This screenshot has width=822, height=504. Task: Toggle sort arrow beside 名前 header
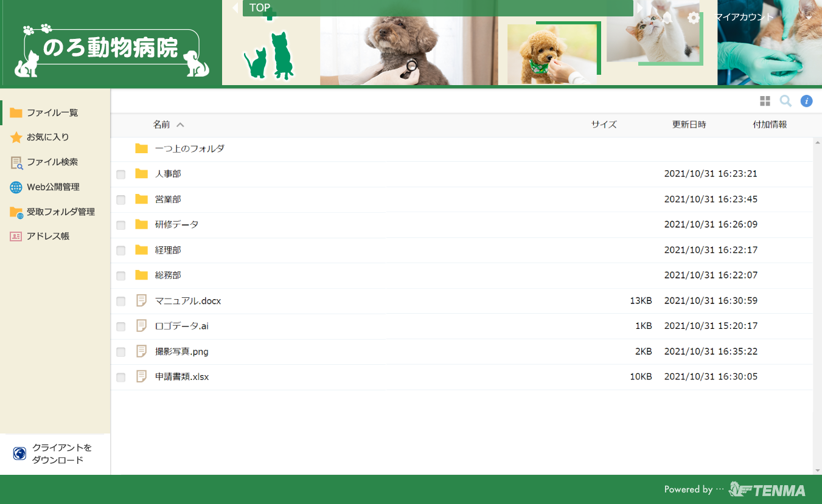[x=180, y=125]
